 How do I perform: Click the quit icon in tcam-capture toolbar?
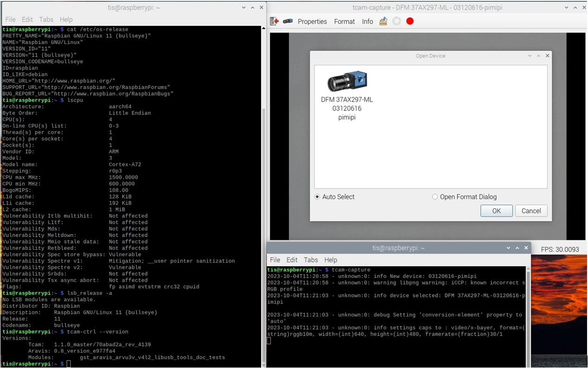click(274, 21)
